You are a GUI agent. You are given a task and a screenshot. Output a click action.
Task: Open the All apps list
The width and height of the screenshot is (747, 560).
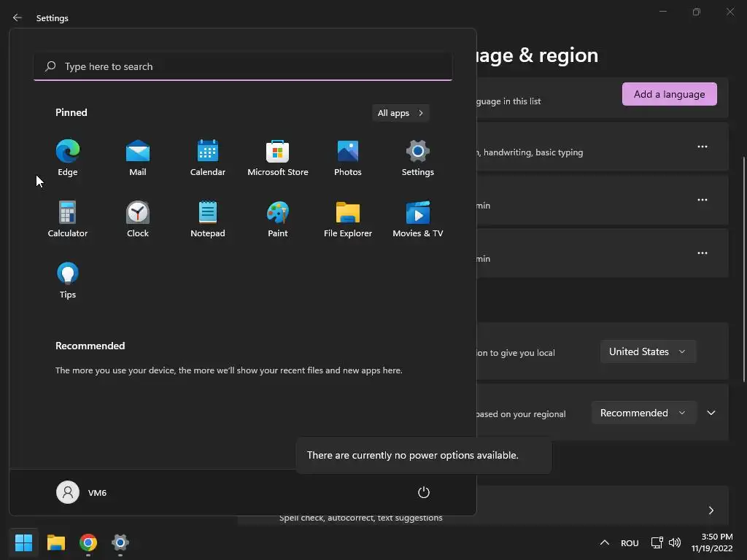(400, 113)
